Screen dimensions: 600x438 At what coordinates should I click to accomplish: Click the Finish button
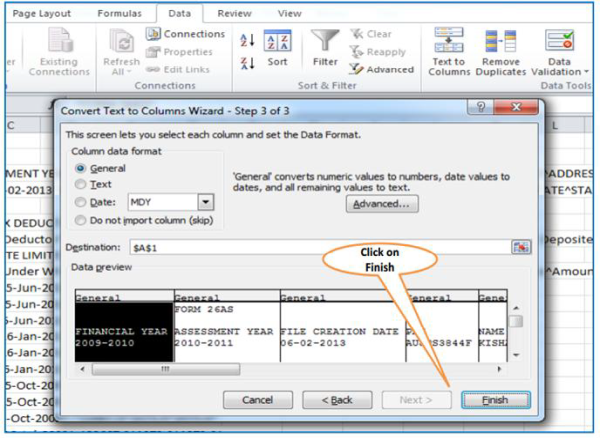pyautogui.click(x=495, y=399)
